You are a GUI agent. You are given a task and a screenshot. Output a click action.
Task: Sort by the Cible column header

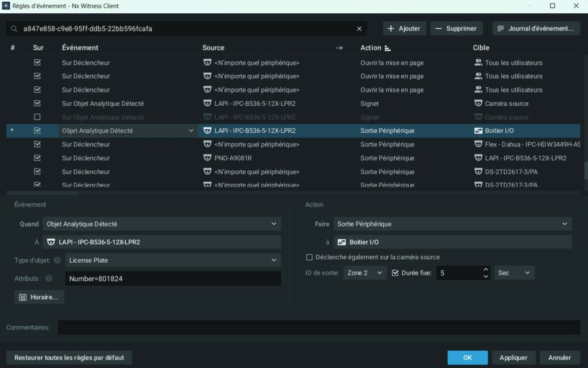(x=481, y=48)
